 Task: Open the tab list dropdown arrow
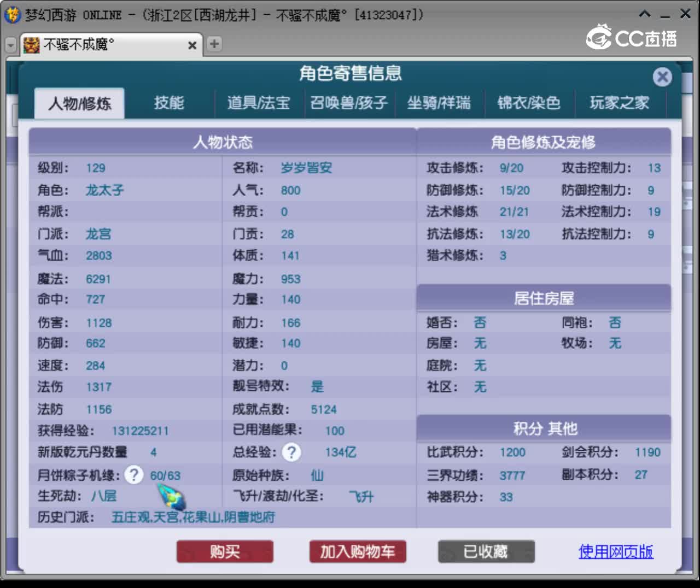pos(10,45)
